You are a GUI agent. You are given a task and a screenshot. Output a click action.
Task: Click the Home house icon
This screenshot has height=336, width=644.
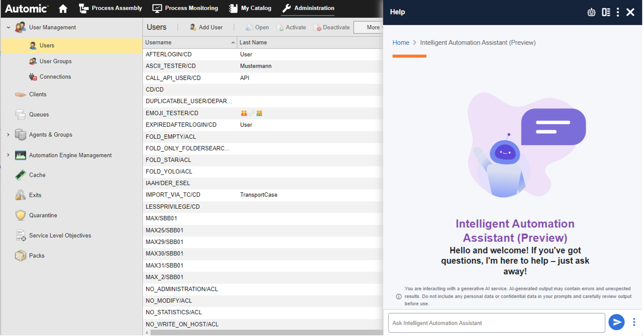click(x=63, y=8)
